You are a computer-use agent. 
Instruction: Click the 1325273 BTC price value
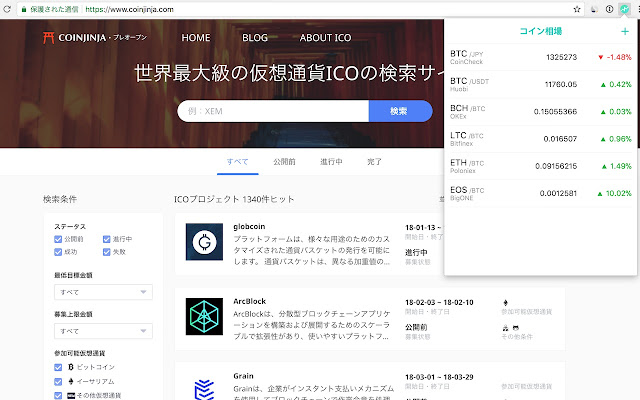pos(562,57)
